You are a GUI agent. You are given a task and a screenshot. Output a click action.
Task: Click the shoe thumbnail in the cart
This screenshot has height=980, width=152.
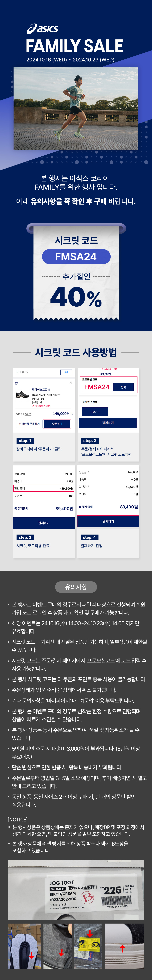tap(22, 395)
